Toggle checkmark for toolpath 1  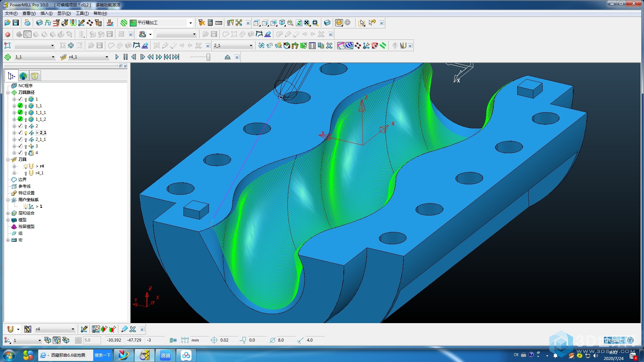click(20, 99)
